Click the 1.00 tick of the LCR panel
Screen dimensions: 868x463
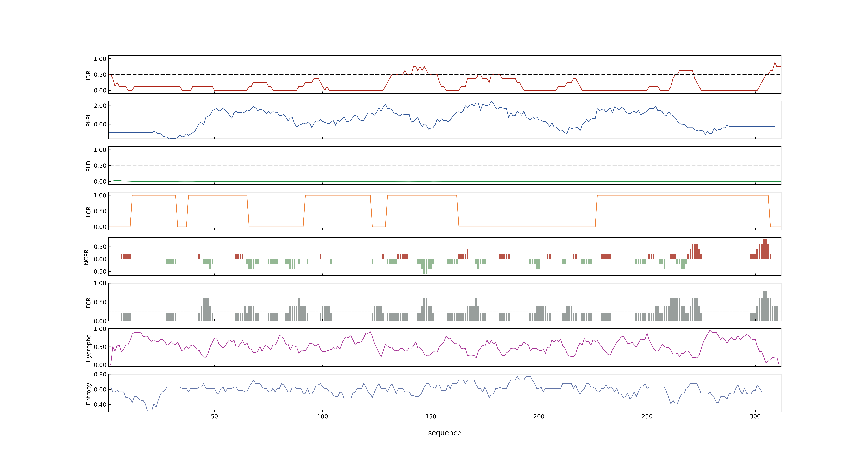[100, 195]
